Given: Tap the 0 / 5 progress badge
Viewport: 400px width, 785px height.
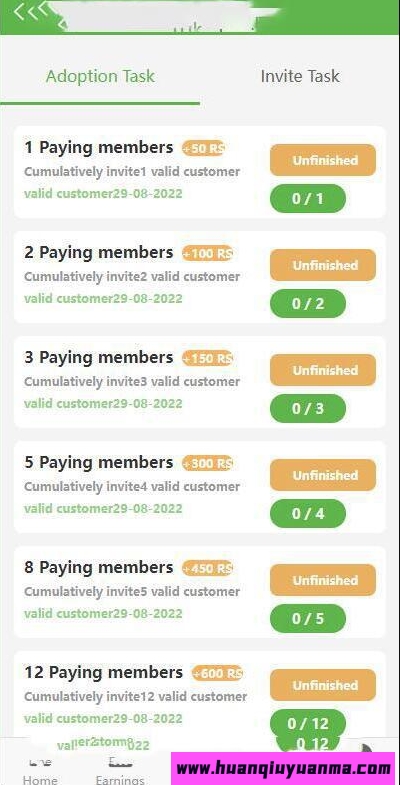Looking at the screenshot, I should 308,619.
